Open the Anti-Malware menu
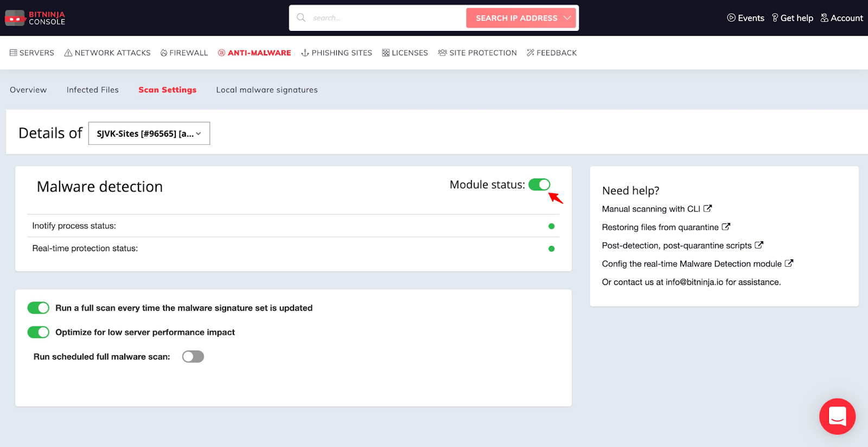Viewport: 868px width, 447px height. point(254,53)
